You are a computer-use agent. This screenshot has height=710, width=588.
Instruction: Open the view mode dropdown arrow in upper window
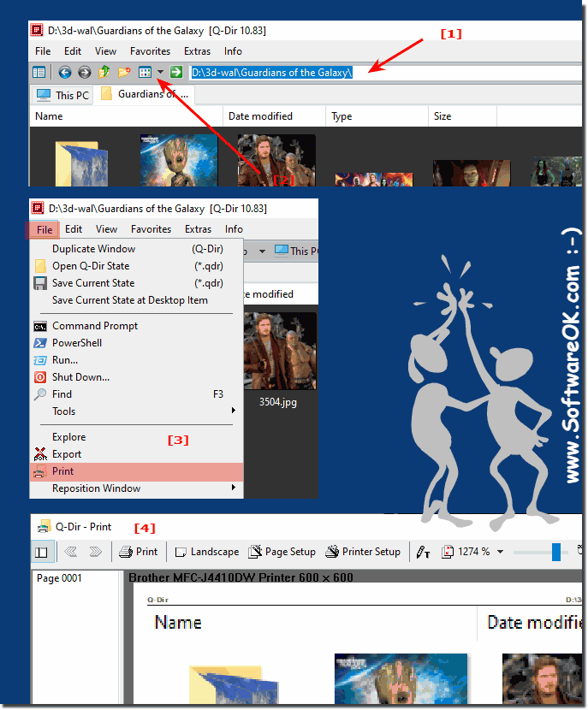pyautogui.click(x=160, y=72)
